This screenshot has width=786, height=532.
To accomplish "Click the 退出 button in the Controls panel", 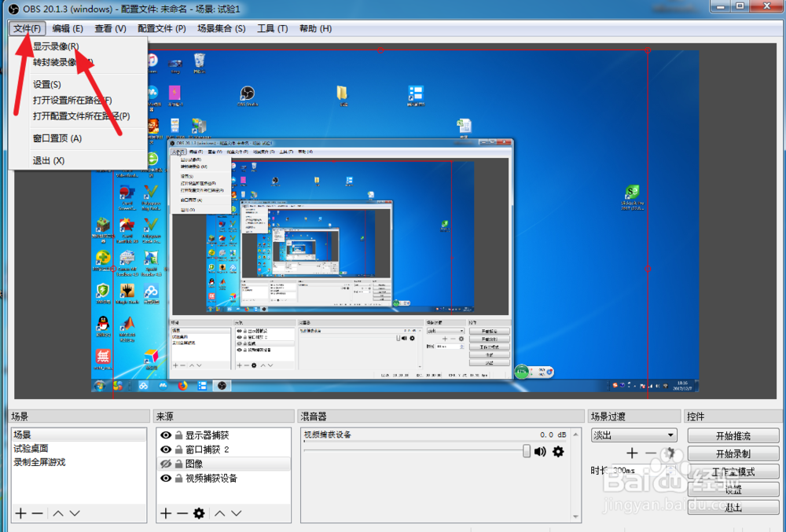I will click(x=733, y=508).
